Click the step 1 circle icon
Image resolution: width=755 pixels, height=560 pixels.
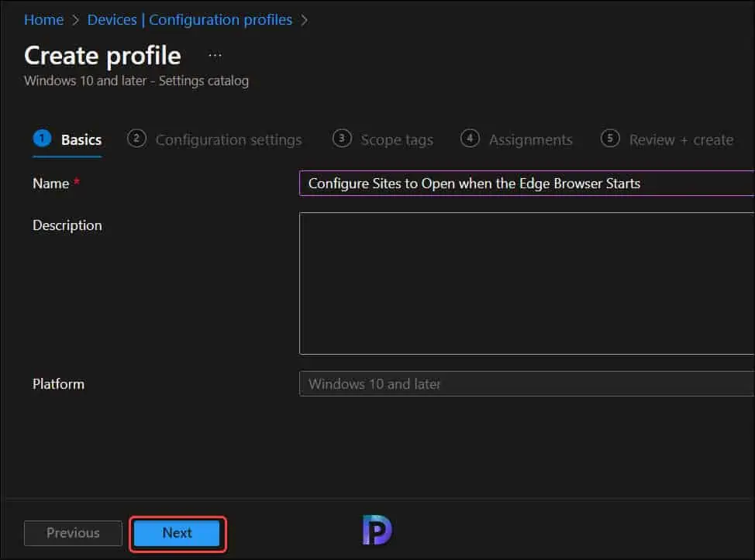tap(43, 139)
